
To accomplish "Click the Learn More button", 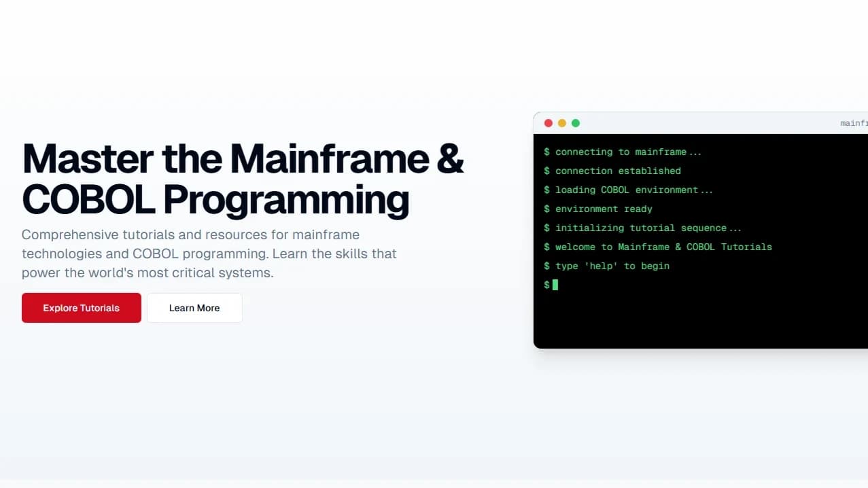I will pos(194,307).
